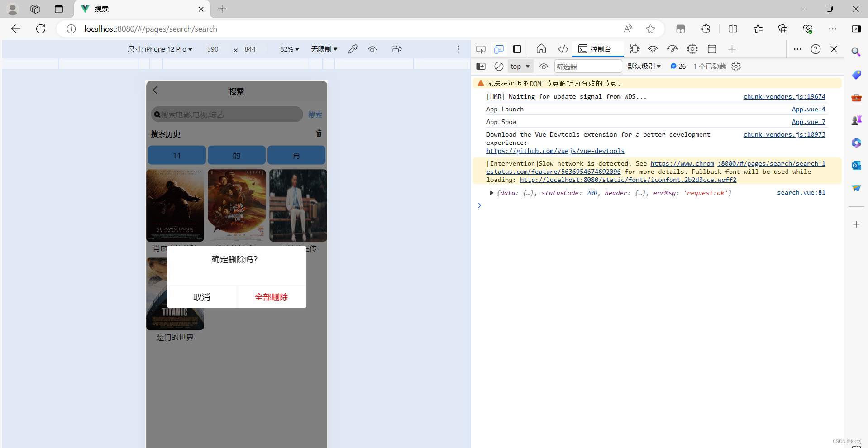Open the 无限制 throttling dropdown
Viewport: 868px width, 448px height.
324,49
